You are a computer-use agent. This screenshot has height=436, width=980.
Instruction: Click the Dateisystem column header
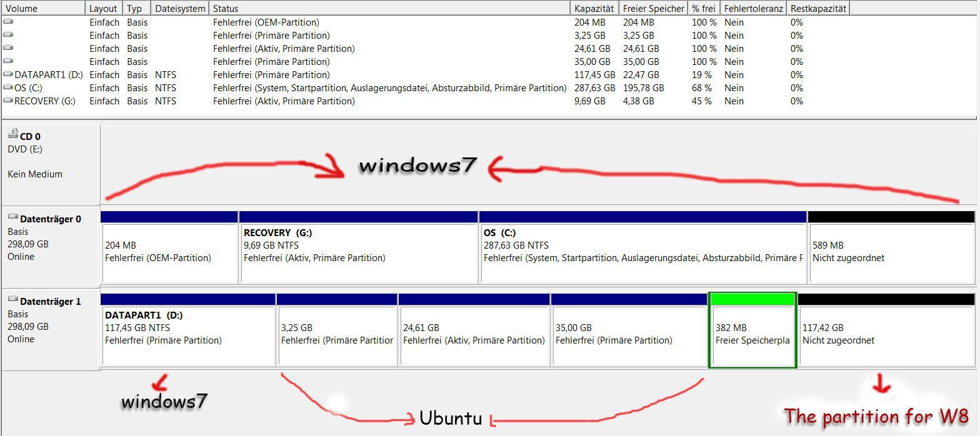179,9
